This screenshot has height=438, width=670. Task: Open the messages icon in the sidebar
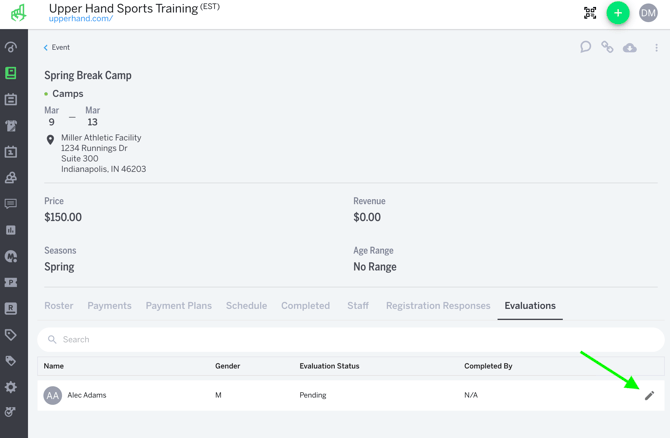pyautogui.click(x=11, y=204)
